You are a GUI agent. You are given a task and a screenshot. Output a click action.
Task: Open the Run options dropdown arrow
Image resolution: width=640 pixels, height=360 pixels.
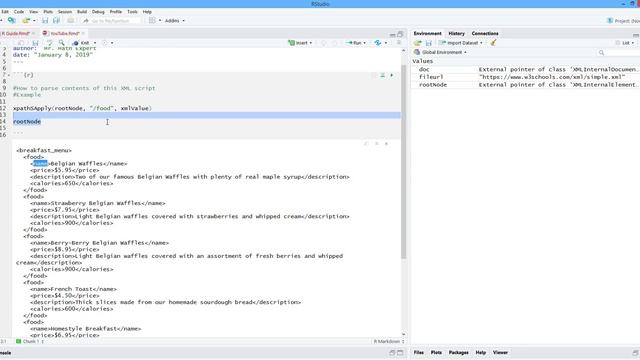click(364, 43)
